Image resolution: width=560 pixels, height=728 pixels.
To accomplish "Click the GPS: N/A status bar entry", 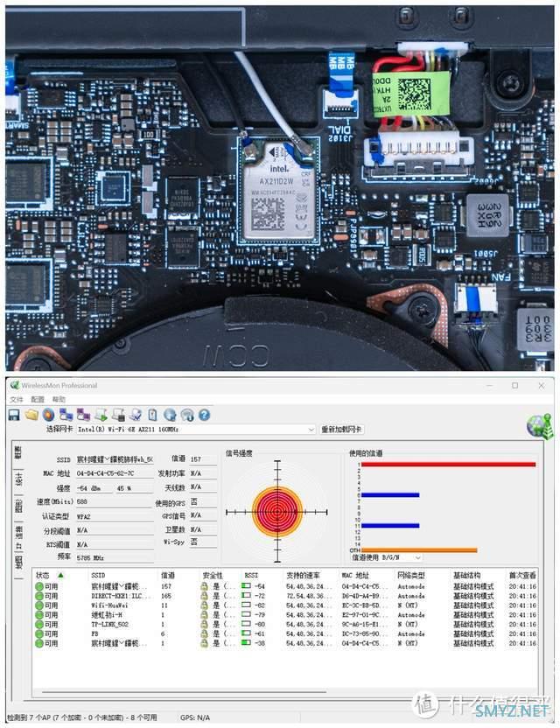I will click(195, 717).
